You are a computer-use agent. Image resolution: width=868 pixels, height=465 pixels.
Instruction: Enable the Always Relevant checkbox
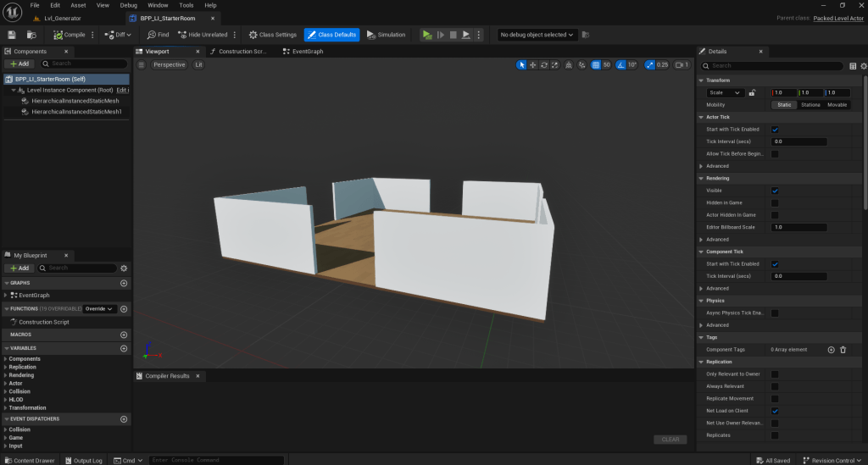775,386
